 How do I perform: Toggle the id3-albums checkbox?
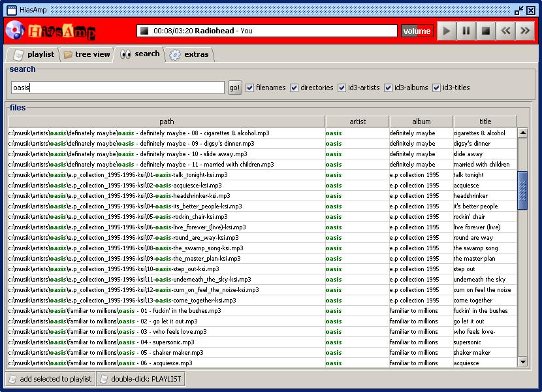[388, 88]
